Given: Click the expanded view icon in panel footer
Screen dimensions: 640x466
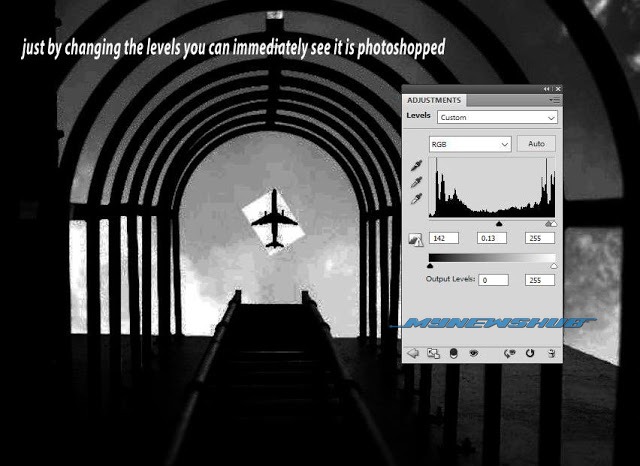Looking at the screenshot, I should (434, 352).
